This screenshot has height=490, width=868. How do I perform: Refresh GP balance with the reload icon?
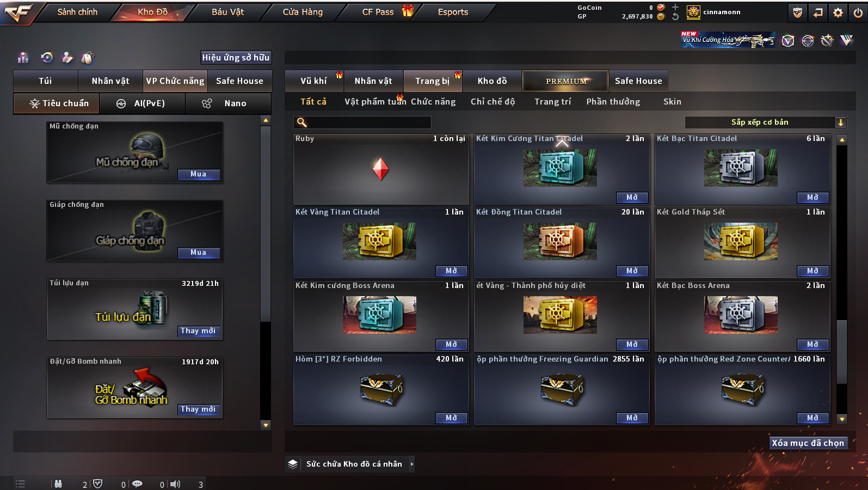tap(675, 16)
